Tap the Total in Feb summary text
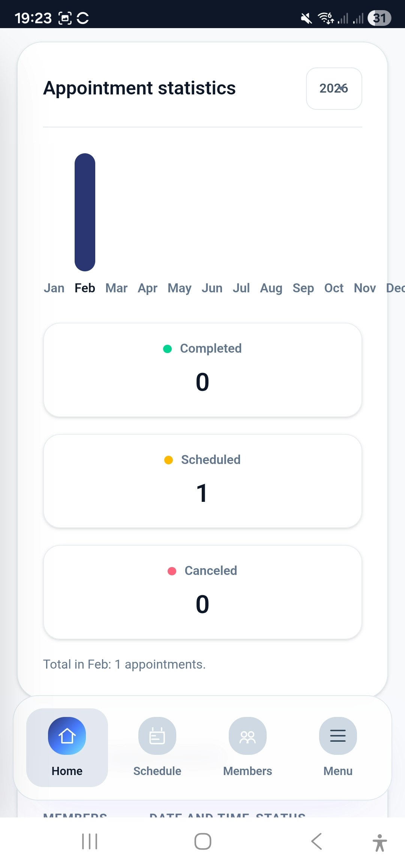This screenshot has height=868, width=405. pyautogui.click(x=124, y=664)
